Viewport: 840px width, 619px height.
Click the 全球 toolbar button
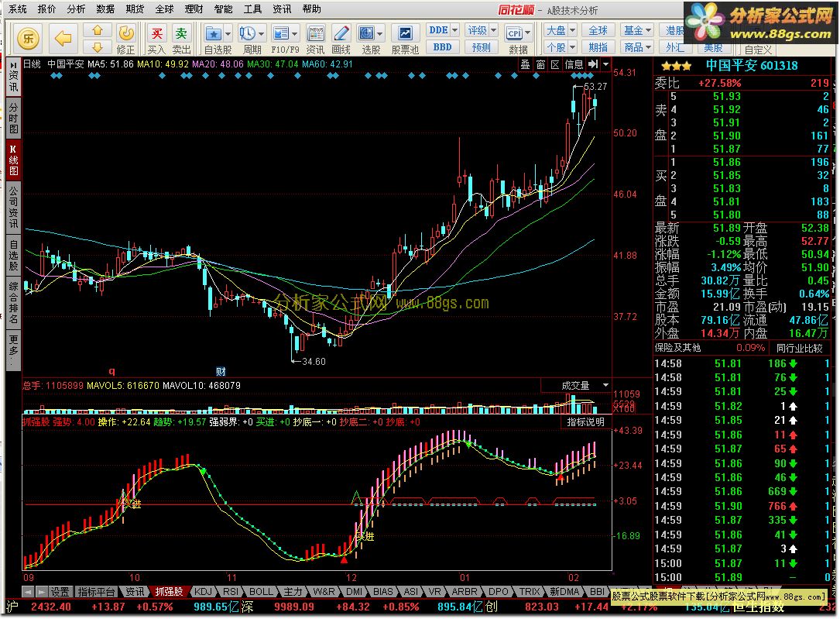tap(598, 30)
